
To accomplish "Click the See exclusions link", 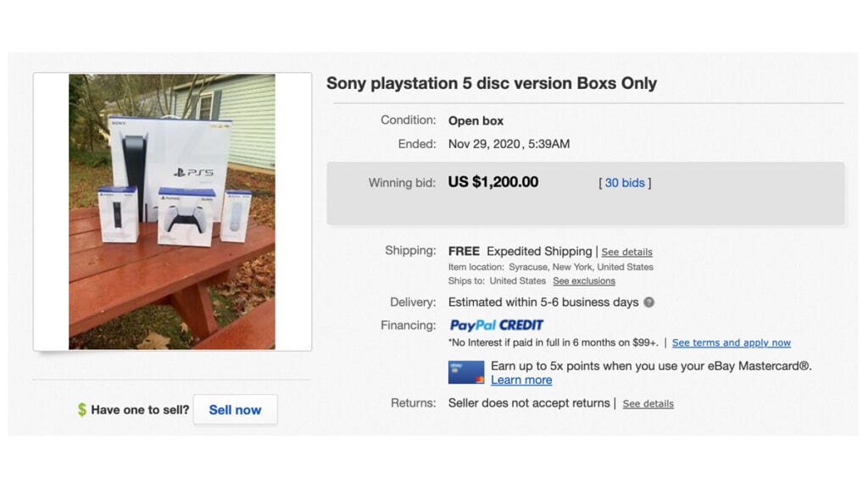I will coord(584,281).
